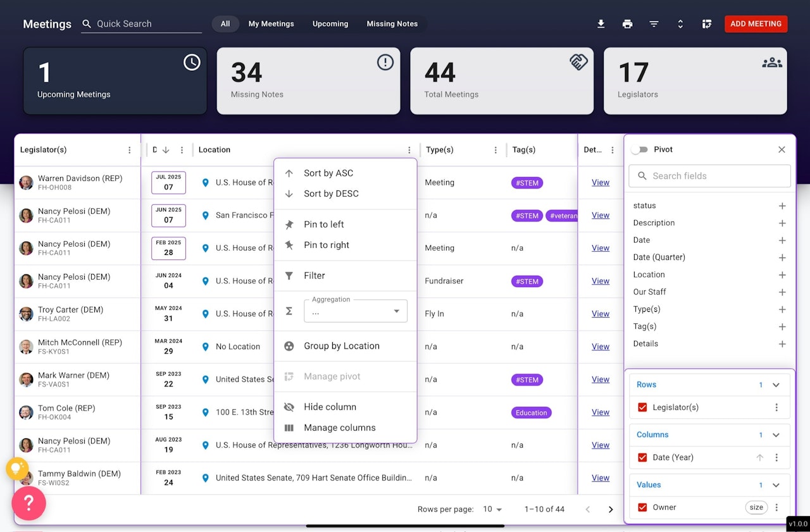Image resolution: width=810 pixels, height=532 pixels.
Task: Click the ADD MEETING button
Action: point(756,24)
